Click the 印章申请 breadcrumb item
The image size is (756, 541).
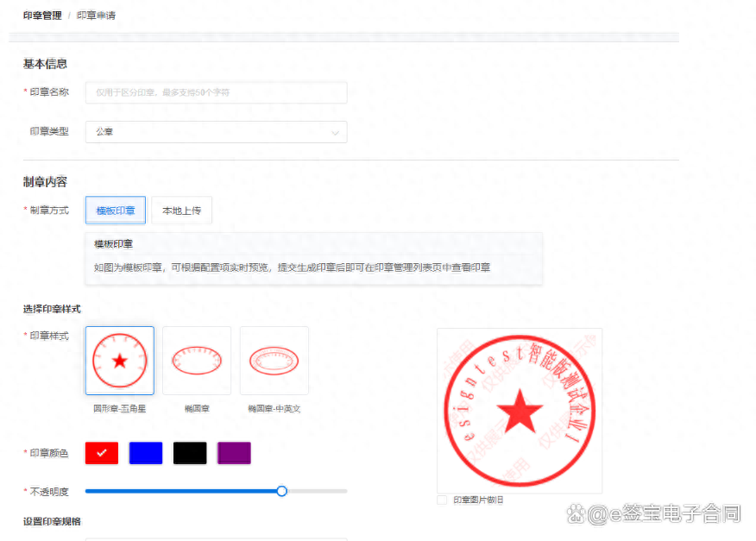click(97, 16)
